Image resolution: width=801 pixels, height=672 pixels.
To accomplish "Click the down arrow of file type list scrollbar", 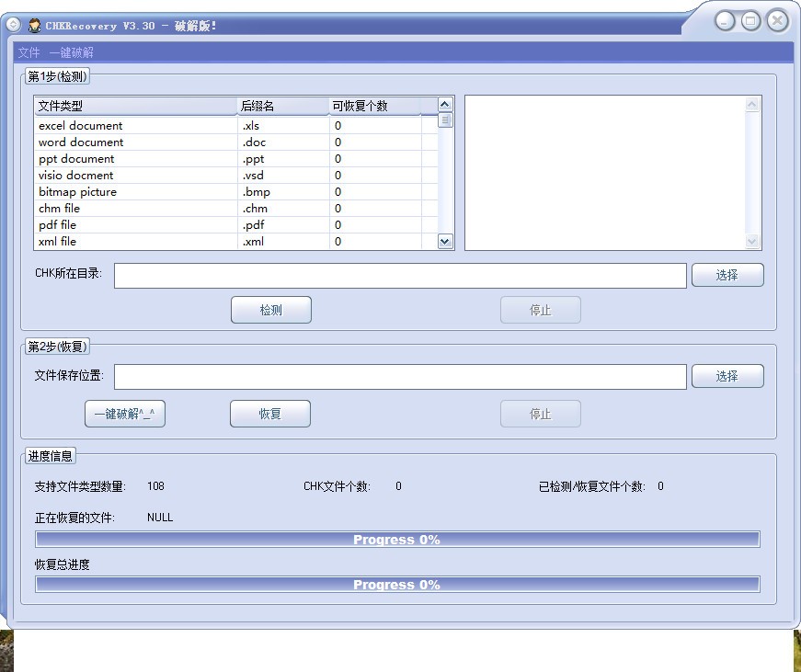I will 445,242.
